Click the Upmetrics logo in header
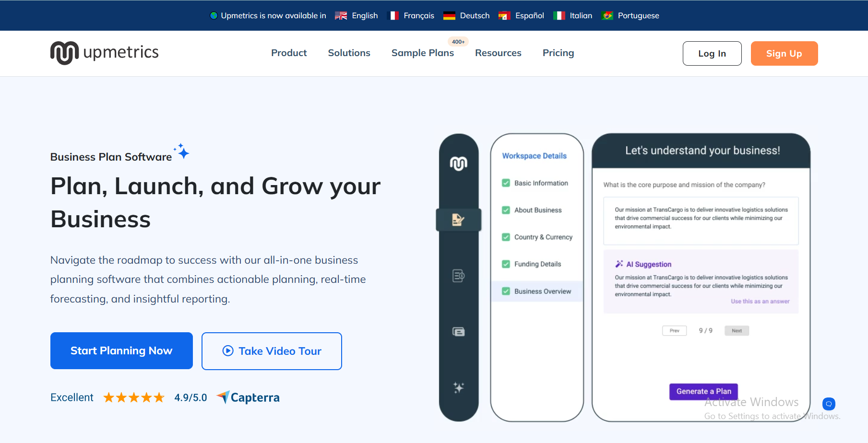 coord(105,53)
